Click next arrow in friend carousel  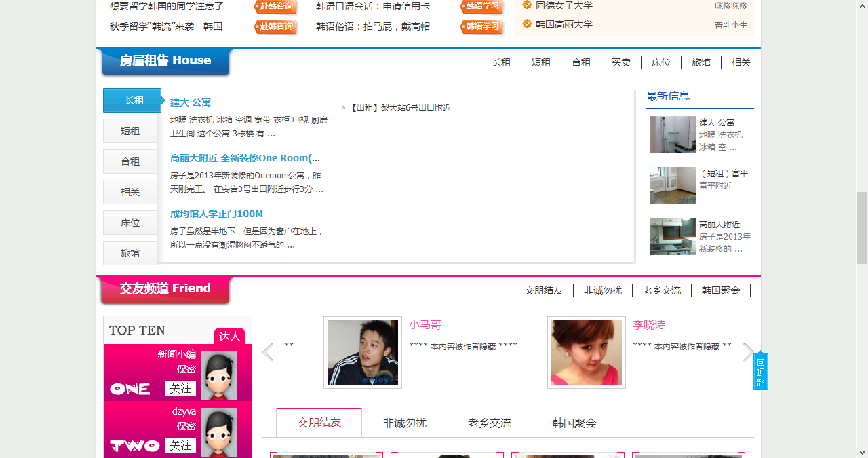click(x=748, y=352)
